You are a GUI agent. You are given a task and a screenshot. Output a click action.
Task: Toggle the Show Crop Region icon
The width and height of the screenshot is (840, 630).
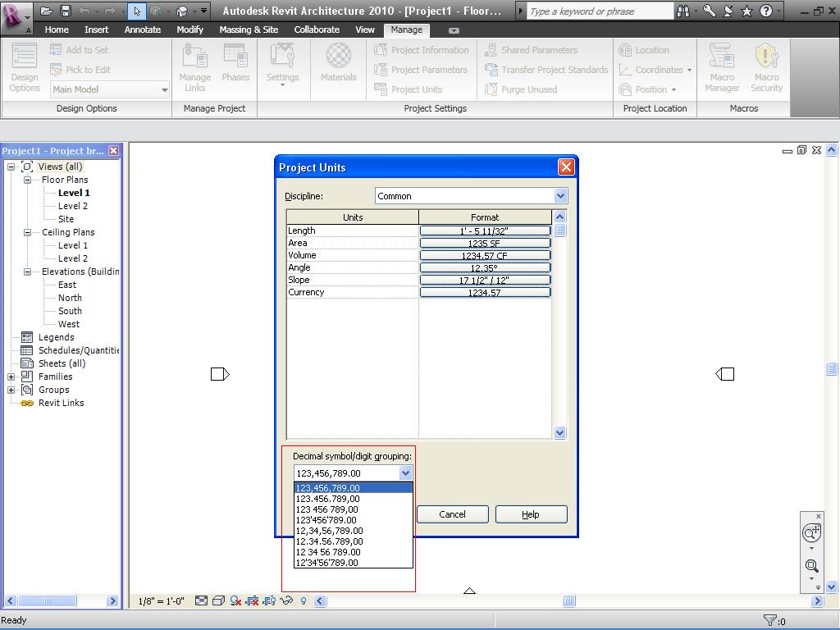pos(269,601)
